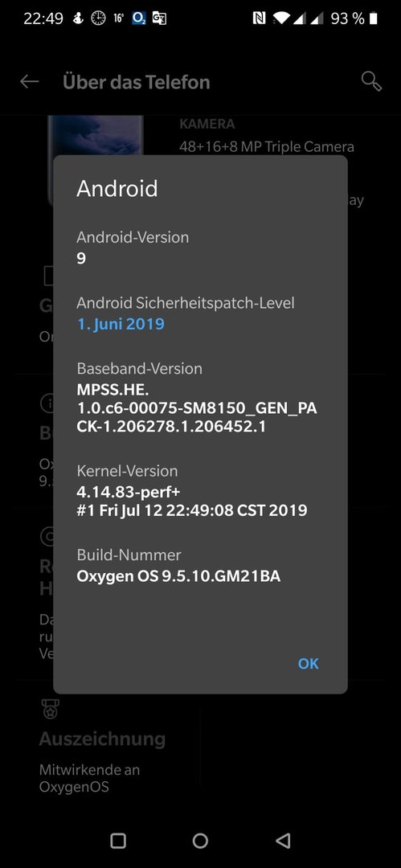Tap the Auszeichnung medal icon
The height and width of the screenshot is (868, 401).
click(51, 709)
